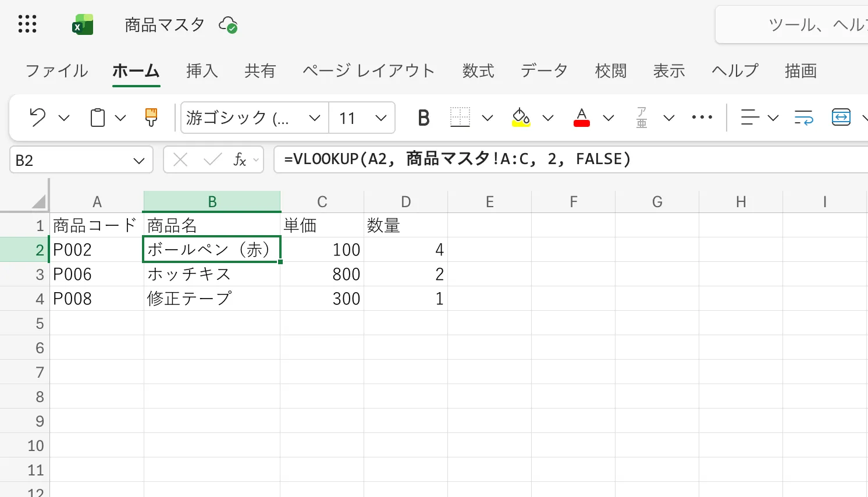Open the データ tab
868x497 pixels.
click(545, 71)
